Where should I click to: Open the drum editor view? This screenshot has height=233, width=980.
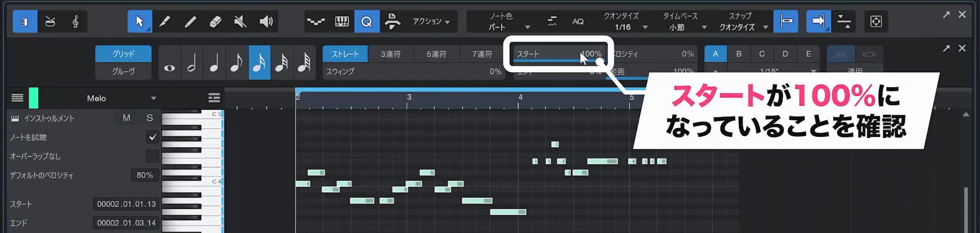tap(50, 21)
